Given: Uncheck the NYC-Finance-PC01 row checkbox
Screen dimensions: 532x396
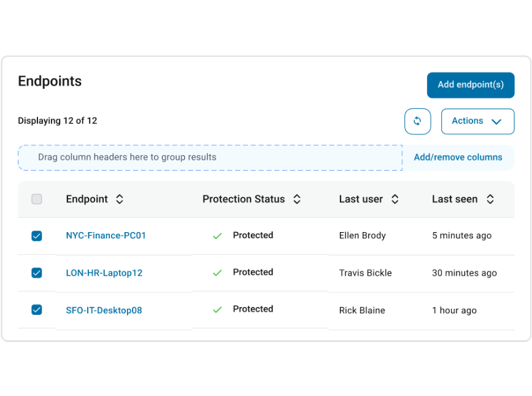Looking at the screenshot, I should coord(37,236).
